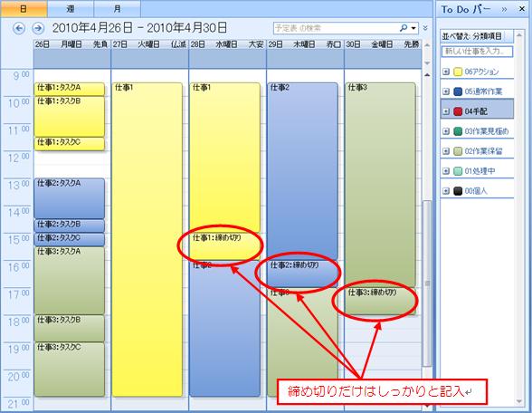Select the 仕事1:締め切り deadline appointment

(x=225, y=246)
